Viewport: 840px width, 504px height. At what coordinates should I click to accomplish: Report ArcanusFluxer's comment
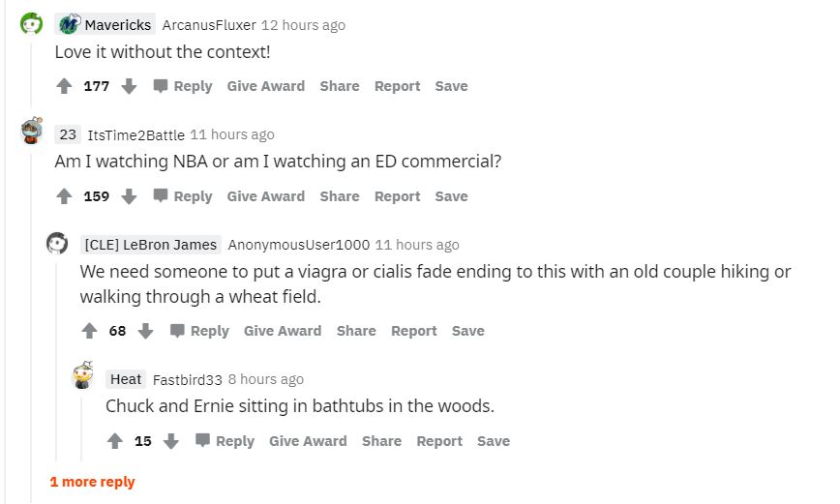pos(397,86)
